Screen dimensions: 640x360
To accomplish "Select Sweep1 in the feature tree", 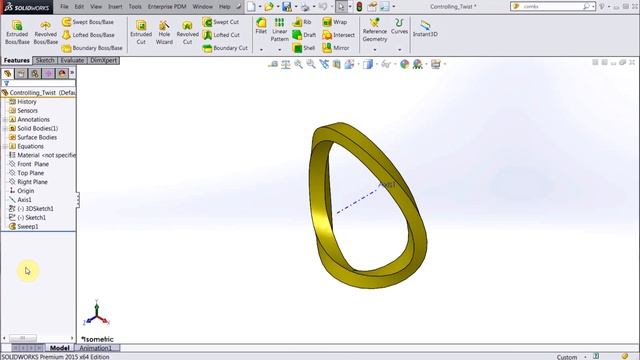I will tap(28, 227).
